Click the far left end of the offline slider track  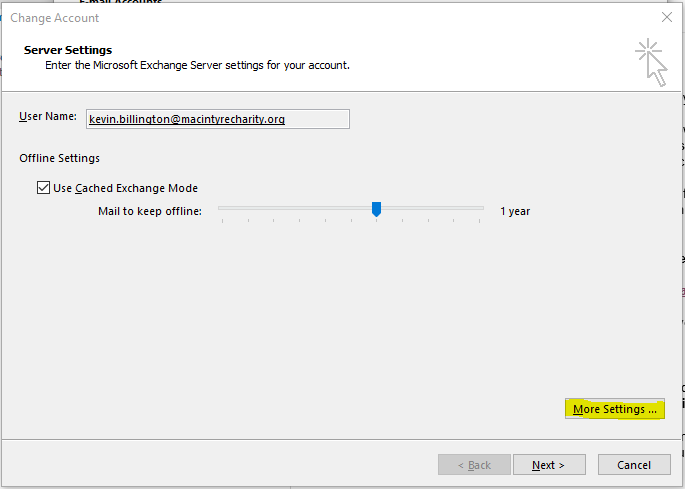coord(221,208)
